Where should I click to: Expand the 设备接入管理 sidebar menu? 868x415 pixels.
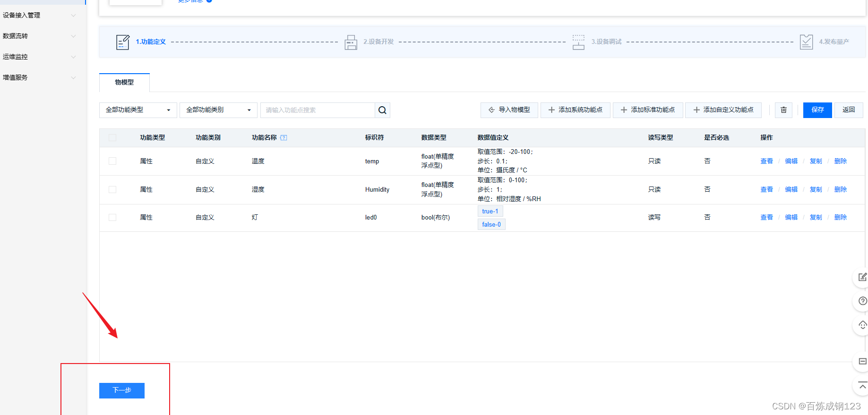(39, 15)
